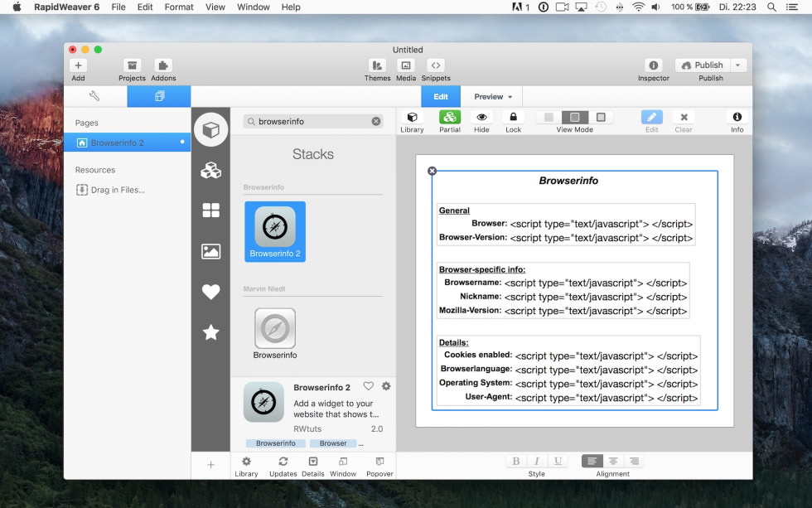Open the Help menu
The image size is (812, 508).
coord(291,7)
